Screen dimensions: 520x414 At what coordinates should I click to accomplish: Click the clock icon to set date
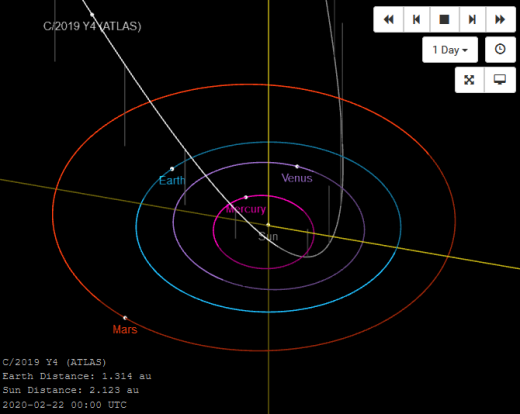[x=500, y=50]
